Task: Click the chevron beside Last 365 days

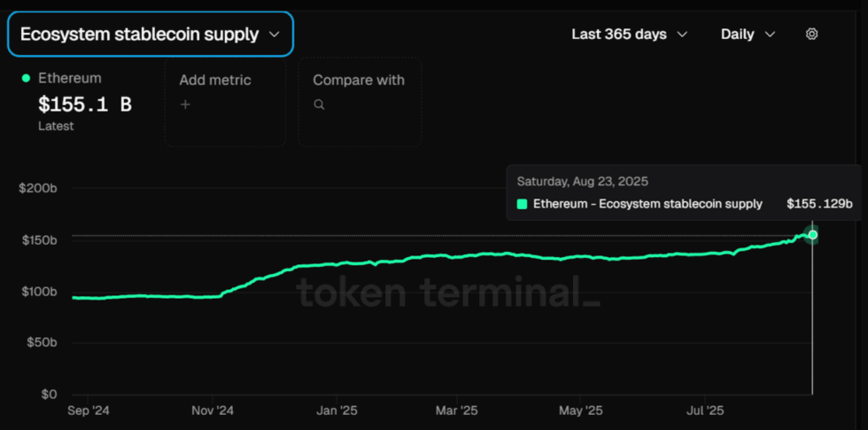Action: pos(682,35)
